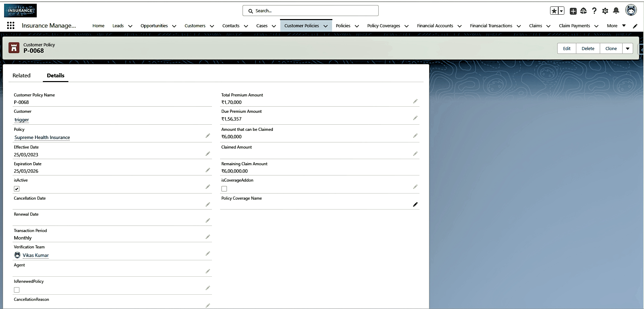Click the Monthly transaction period value

tap(23, 238)
